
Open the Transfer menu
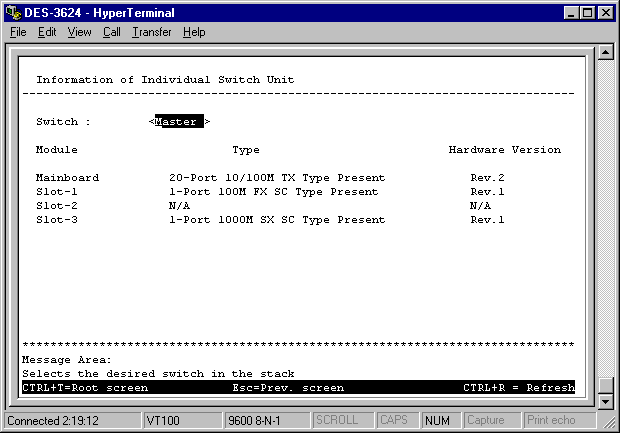(151, 32)
